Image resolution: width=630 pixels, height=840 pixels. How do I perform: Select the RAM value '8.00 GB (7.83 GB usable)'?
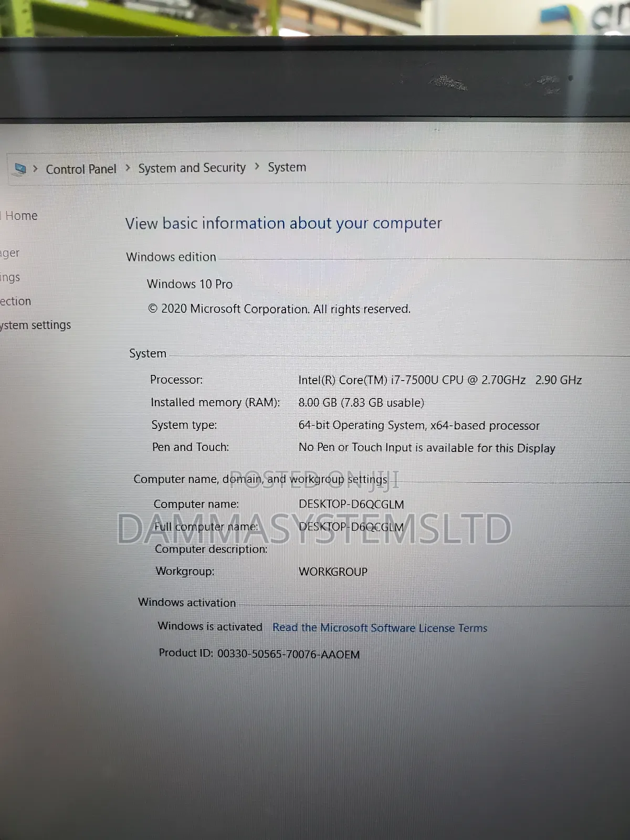[x=361, y=403]
